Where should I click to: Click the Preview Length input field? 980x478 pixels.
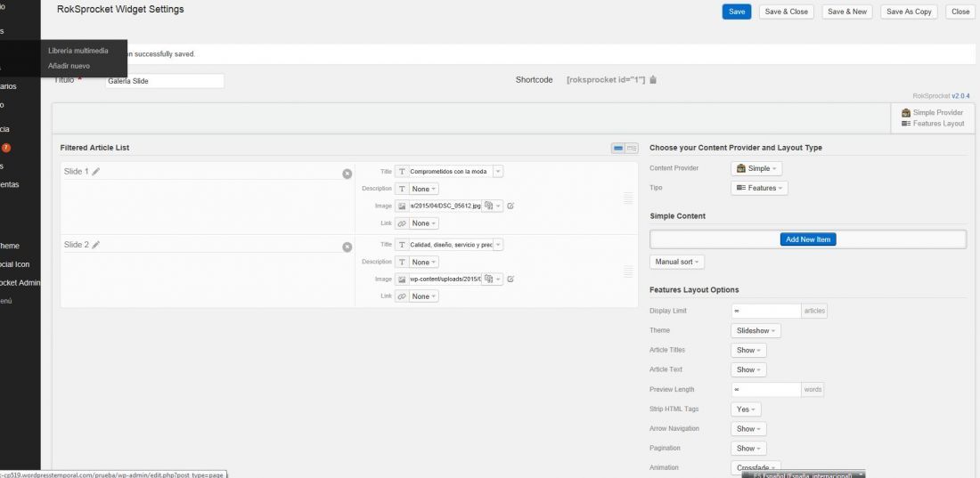click(766, 389)
